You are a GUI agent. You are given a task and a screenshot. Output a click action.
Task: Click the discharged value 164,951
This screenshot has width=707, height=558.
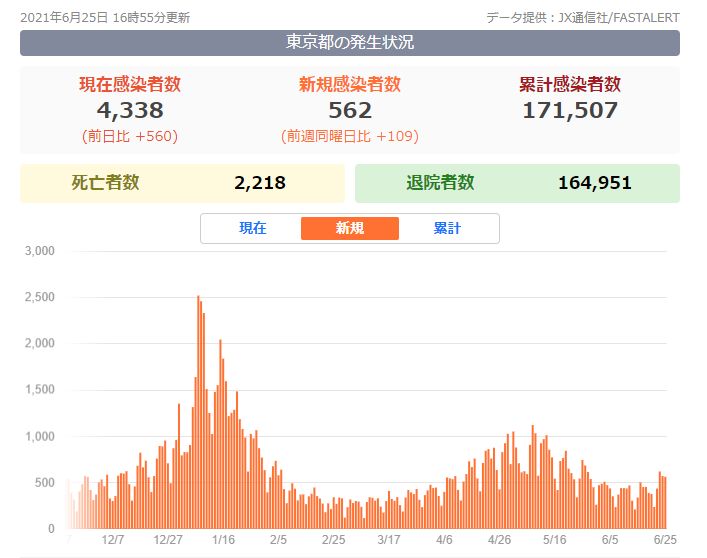click(595, 183)
